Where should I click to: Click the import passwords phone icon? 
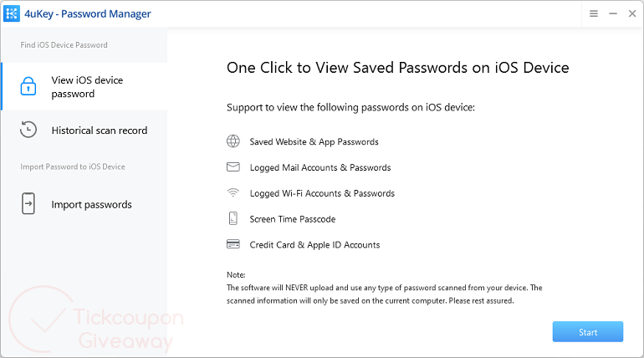[28, 204]
